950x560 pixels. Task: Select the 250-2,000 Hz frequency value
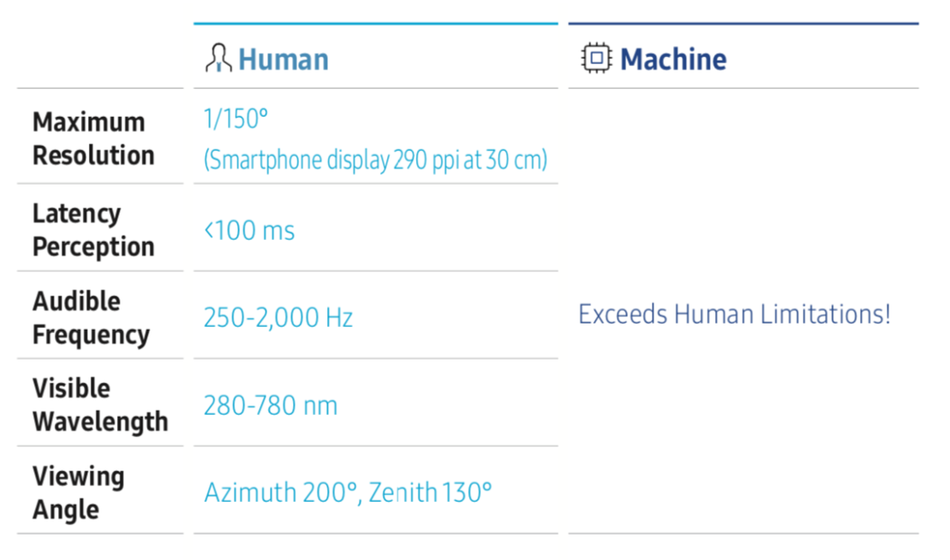[x=278, y=318]
